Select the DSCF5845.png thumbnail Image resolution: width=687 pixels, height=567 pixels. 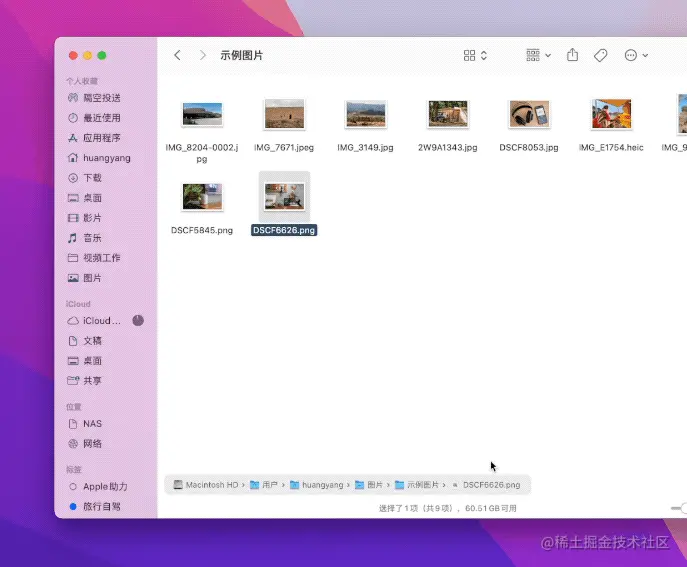click(x=202, y=197)
